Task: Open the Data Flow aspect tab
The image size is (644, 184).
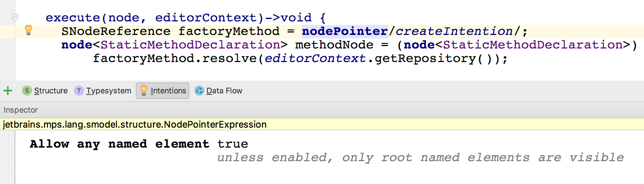Action: pyautogui.click(x=219, y=91)
